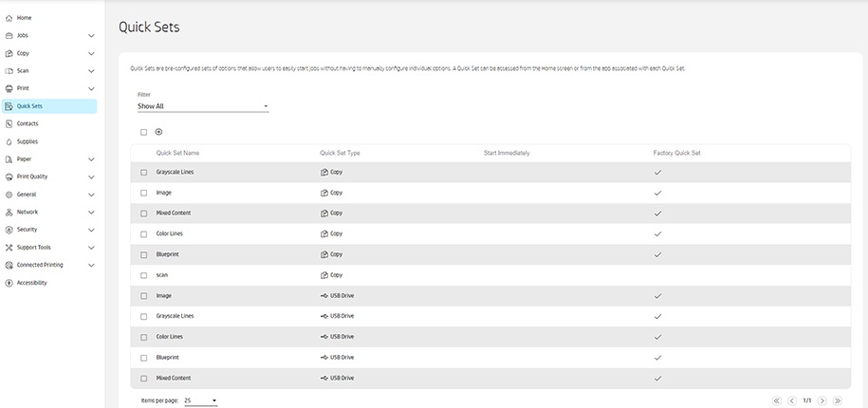Click the next page arrow icon
The height and width of the screenshot is (408, 868).
(822, 400)
